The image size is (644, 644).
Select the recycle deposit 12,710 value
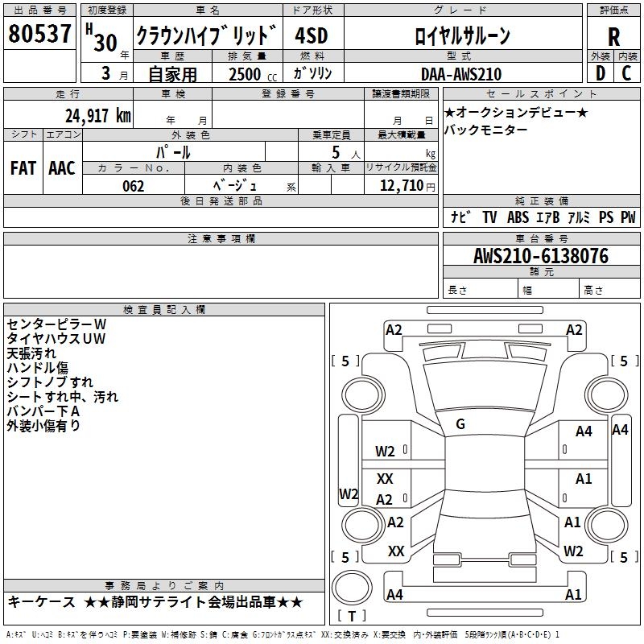402,186
